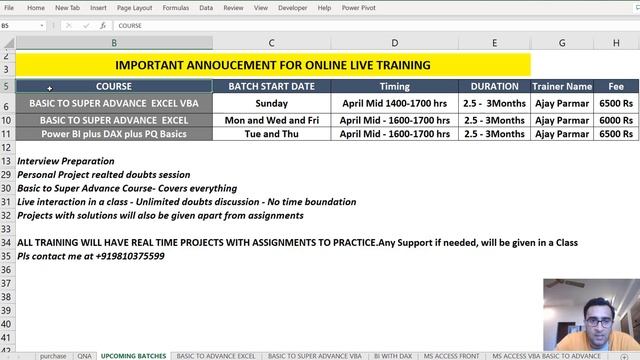Select row 5 header
Image resolution: width=640 pixels, height=360 pixels.
click(x=6, y=87)
